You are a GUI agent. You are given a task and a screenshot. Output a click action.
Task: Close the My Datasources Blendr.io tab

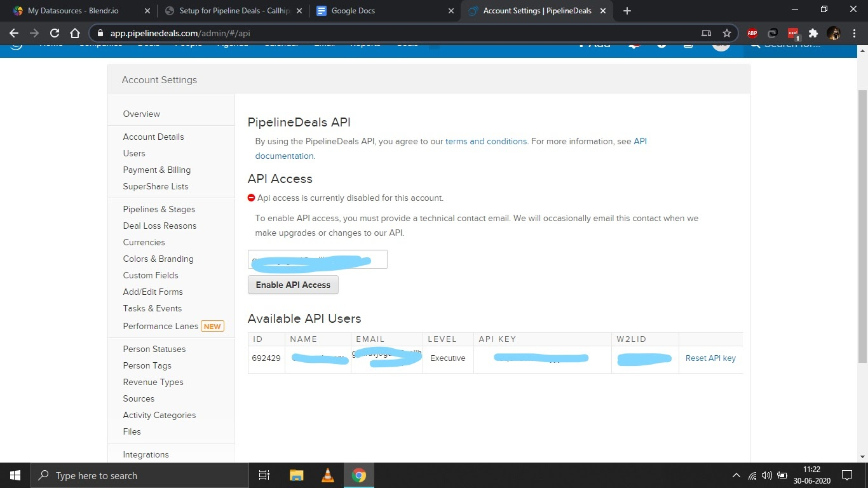coord(147,11)
